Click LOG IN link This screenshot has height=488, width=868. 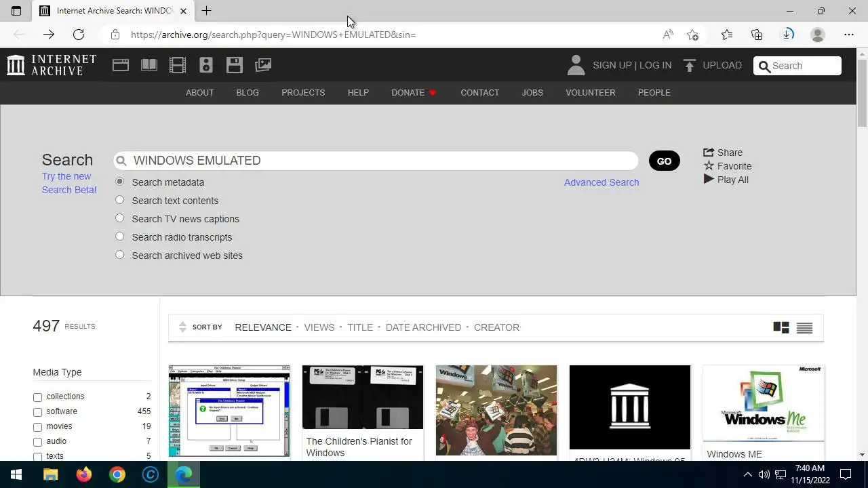click(x=655, y=65)
